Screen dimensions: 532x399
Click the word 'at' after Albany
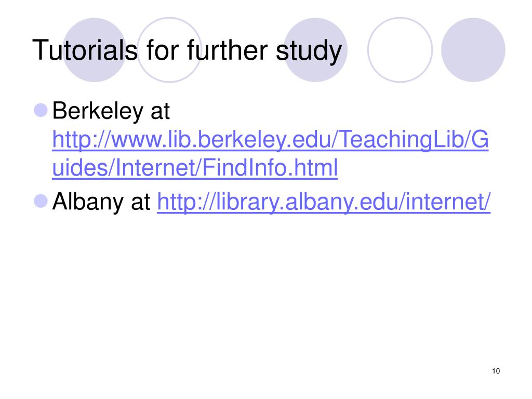(140, 202)
